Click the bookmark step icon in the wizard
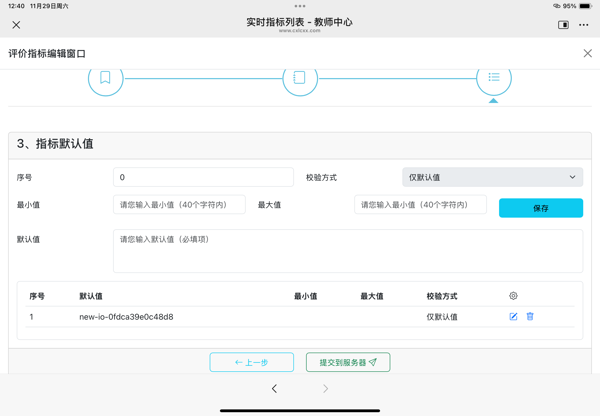The image size is (600, 416). pos(105,77)
